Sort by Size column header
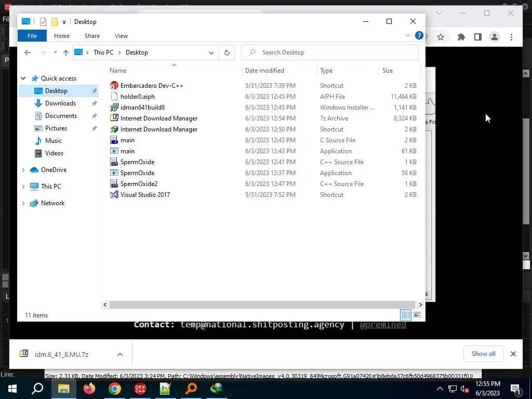Viewport: 532px width, 399px height. pos(400,71)
